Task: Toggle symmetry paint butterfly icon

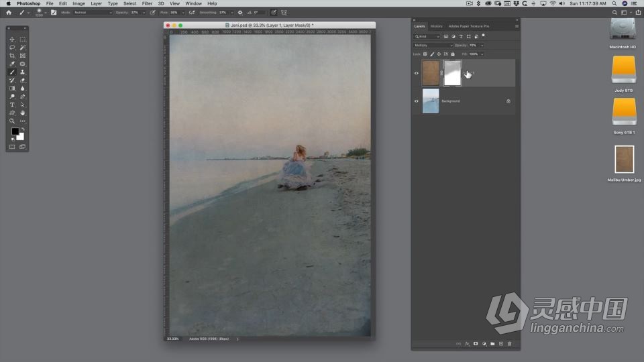Action: click(284, 12)
